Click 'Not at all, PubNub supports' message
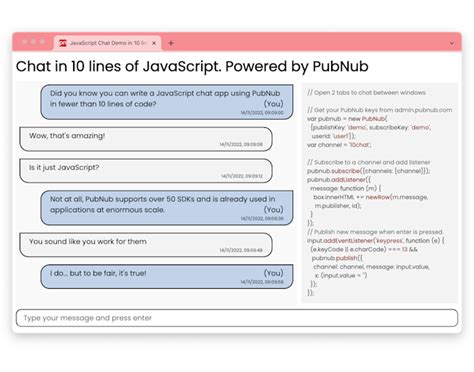 click(167, 208)
